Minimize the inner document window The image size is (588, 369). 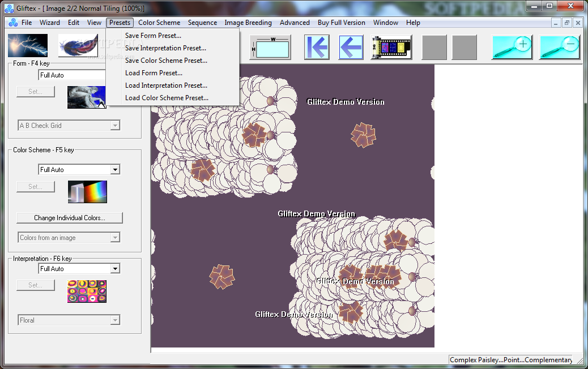(x=556, y=23)
